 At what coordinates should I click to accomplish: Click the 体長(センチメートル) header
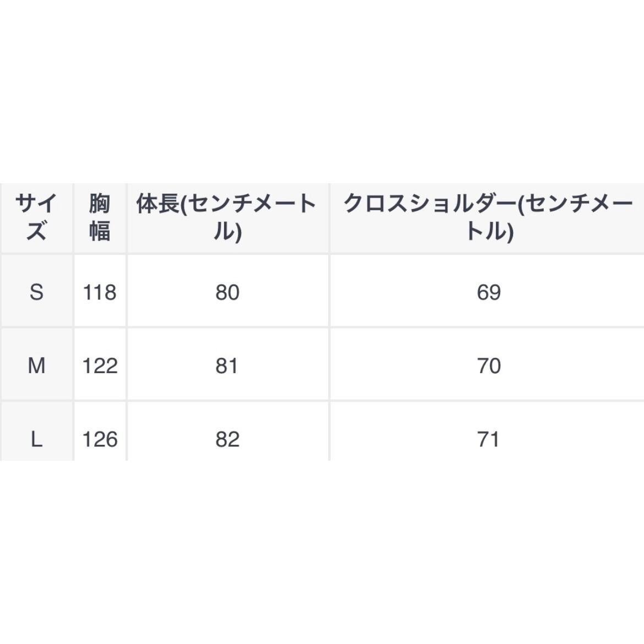tap(227, 218)
